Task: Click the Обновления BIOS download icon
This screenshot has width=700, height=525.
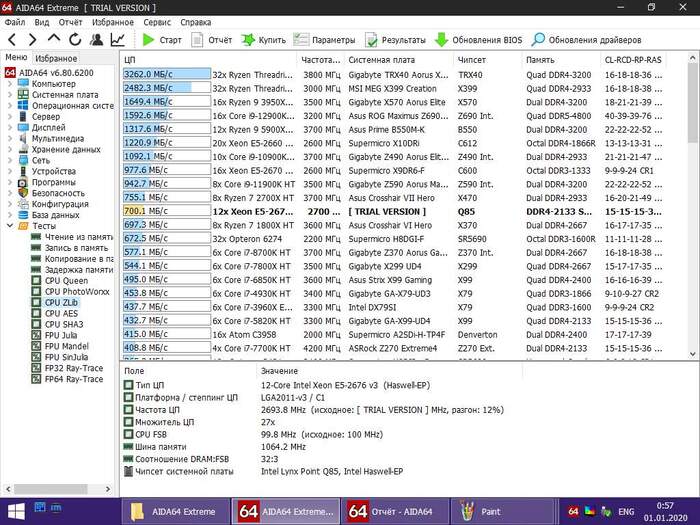Action: [x=441, y=40]
